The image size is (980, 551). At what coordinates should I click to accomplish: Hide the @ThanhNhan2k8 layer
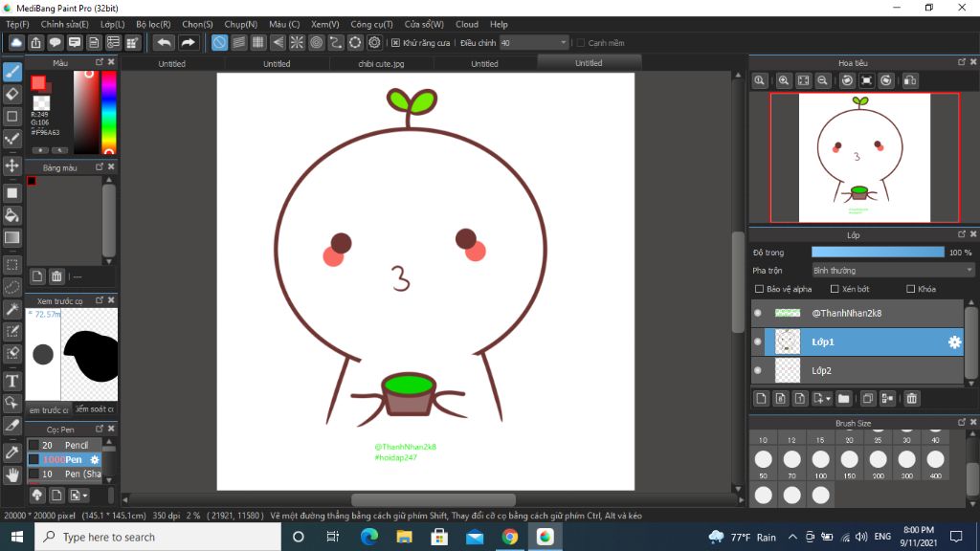(x=758, y=313)
